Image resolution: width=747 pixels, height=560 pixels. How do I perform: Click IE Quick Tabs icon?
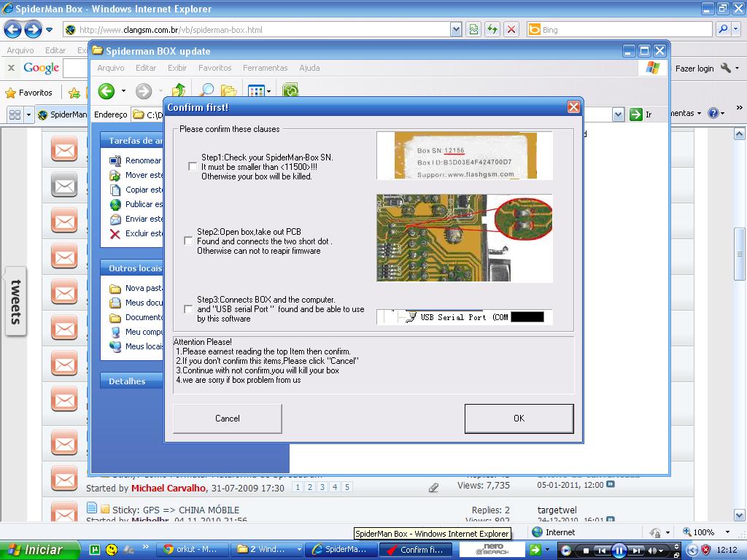pyautogui.click(x=15, y=114)
